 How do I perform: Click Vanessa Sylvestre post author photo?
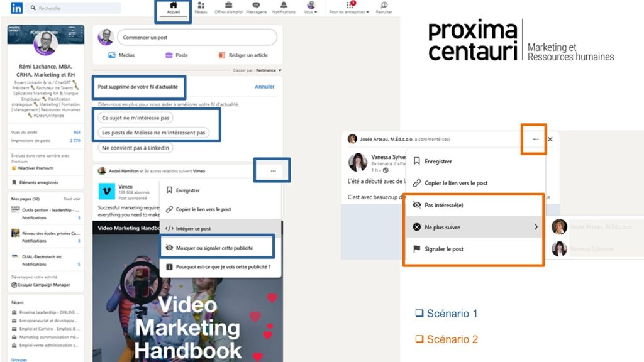click(358, 162)
